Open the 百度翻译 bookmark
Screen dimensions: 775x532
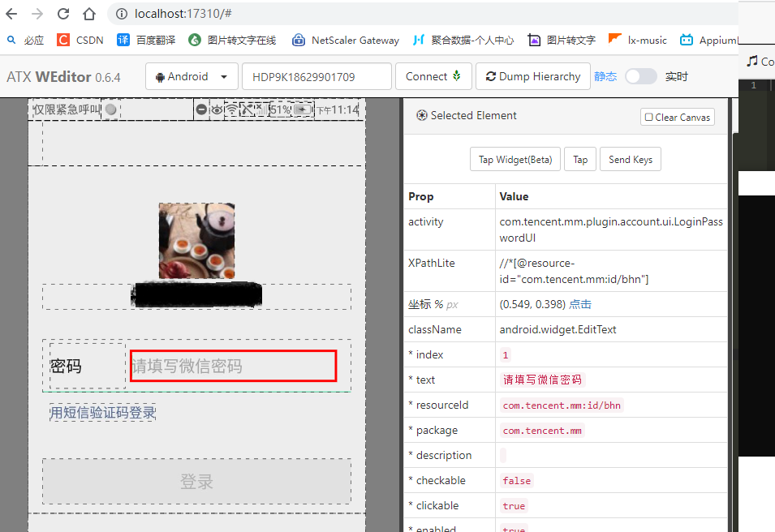[146, 40]
